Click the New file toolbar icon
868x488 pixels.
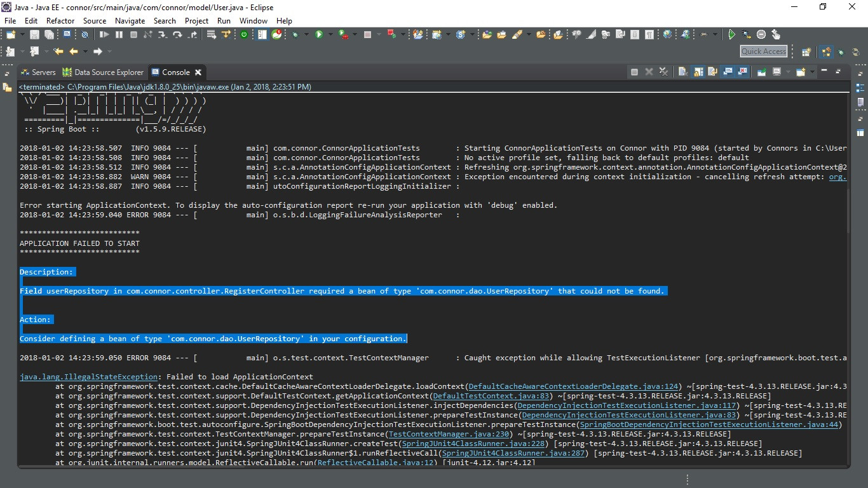(x=10, y=34)
